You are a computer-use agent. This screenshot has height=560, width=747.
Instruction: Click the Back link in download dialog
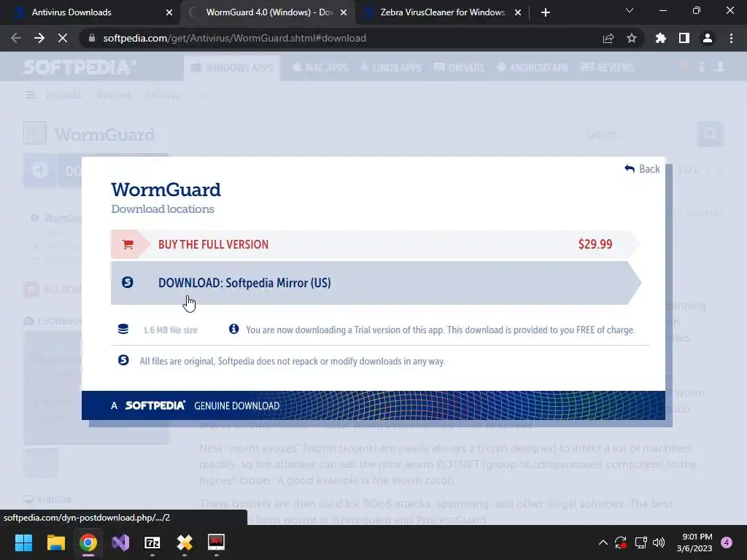(642, 169)
